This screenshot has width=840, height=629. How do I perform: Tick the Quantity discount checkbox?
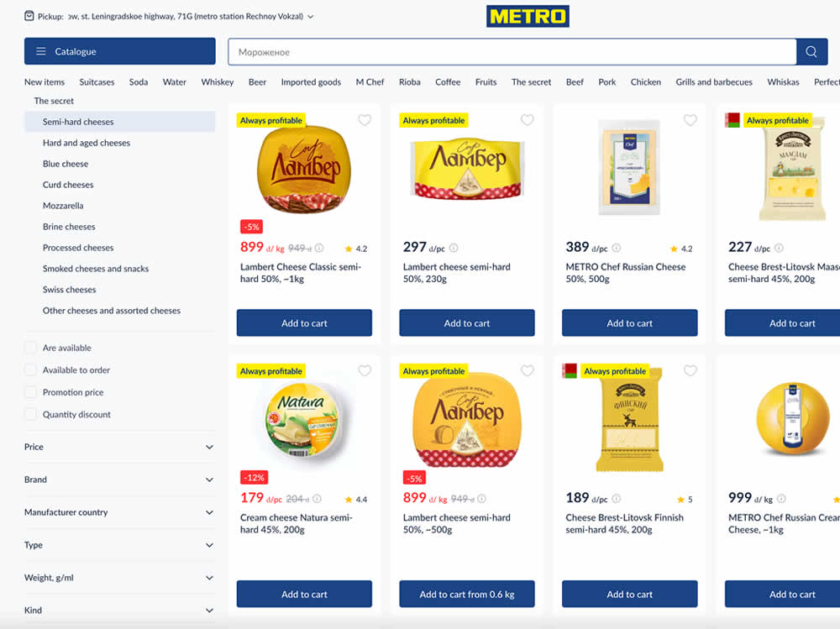31,414
